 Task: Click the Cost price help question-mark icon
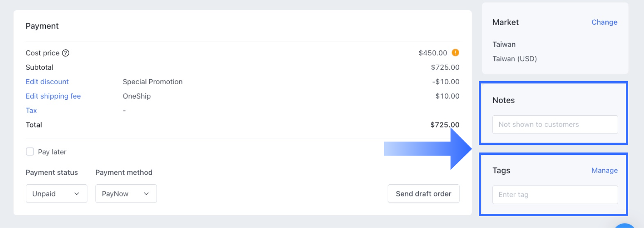pos(66,53)
